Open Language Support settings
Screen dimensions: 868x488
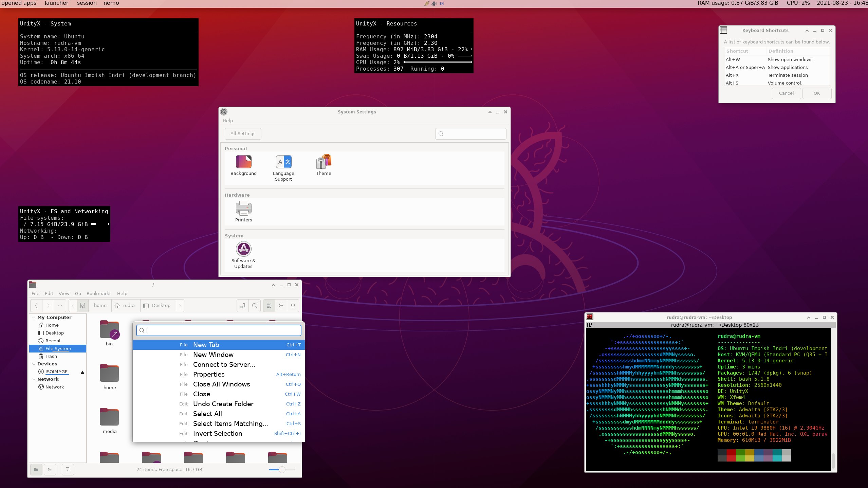pos(283,168)
